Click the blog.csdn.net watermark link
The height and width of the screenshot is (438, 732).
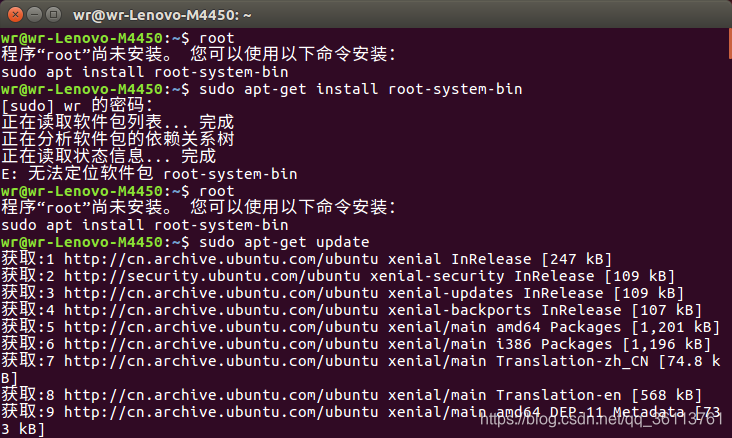coord(602,419)
